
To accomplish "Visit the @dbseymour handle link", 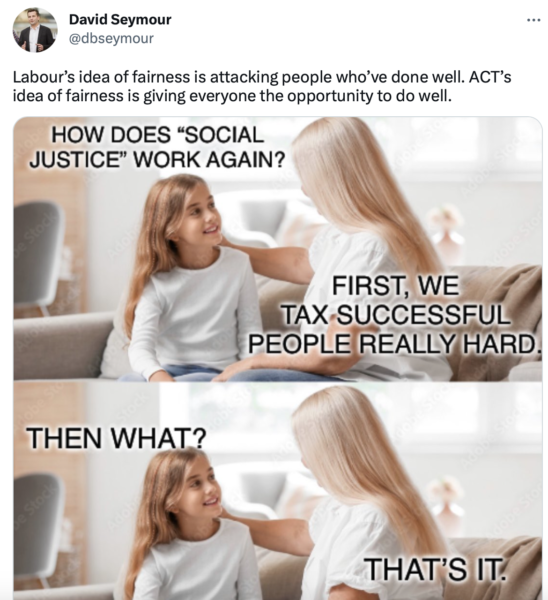I will pos(111,38).
